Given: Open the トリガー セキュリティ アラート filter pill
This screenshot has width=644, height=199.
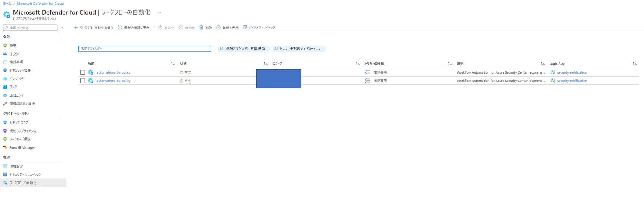Looking at the screenshot, I should (x=299, y=49).
